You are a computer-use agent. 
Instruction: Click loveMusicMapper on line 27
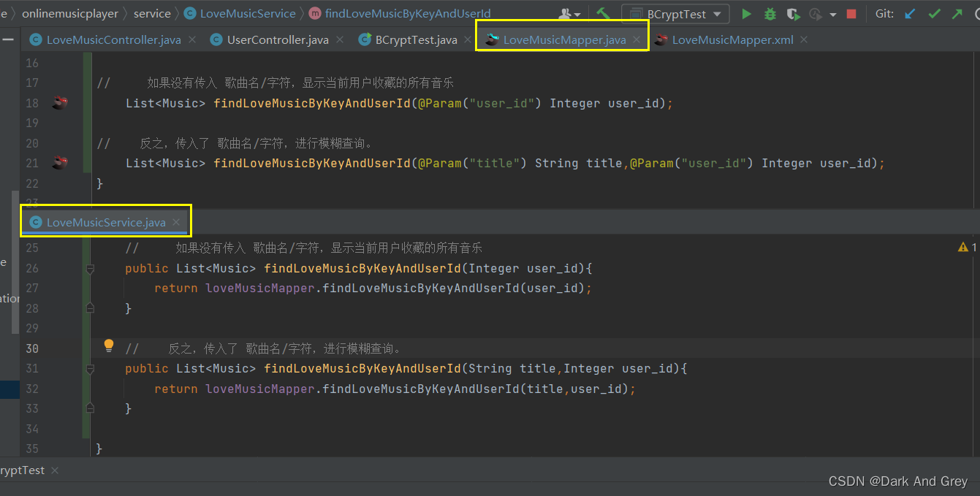[259, 288]
